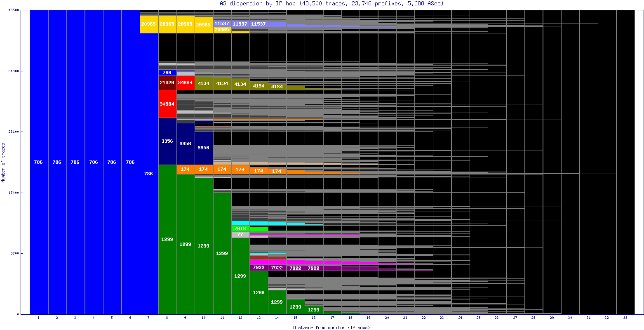Image resolution: width=644 pixels, height=330 pixels.
Task: Click the 43500 y-axis tick label
Action: pyautogui.click(x=13, y=10)
